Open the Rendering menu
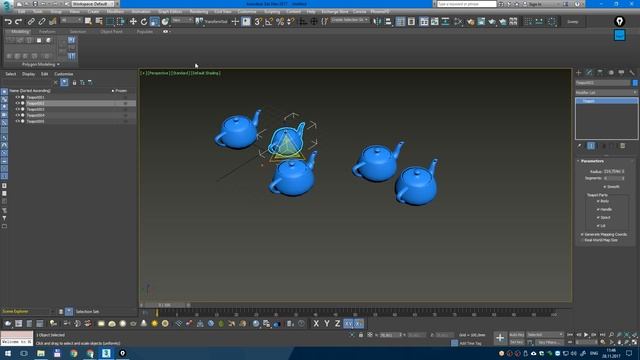 pos(199,12)
